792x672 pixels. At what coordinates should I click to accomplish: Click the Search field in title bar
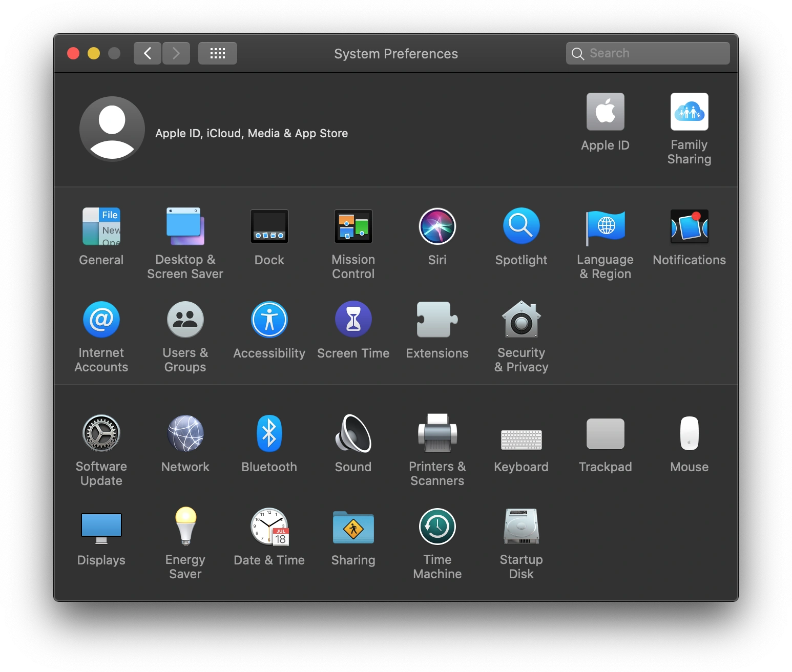click(x=648, y=53)
